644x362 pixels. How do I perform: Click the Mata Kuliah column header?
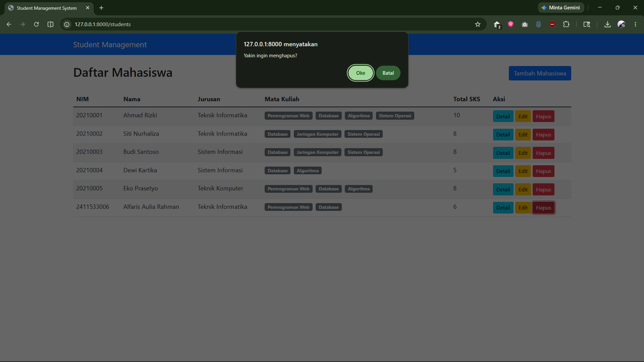click(x=282, y=99)
